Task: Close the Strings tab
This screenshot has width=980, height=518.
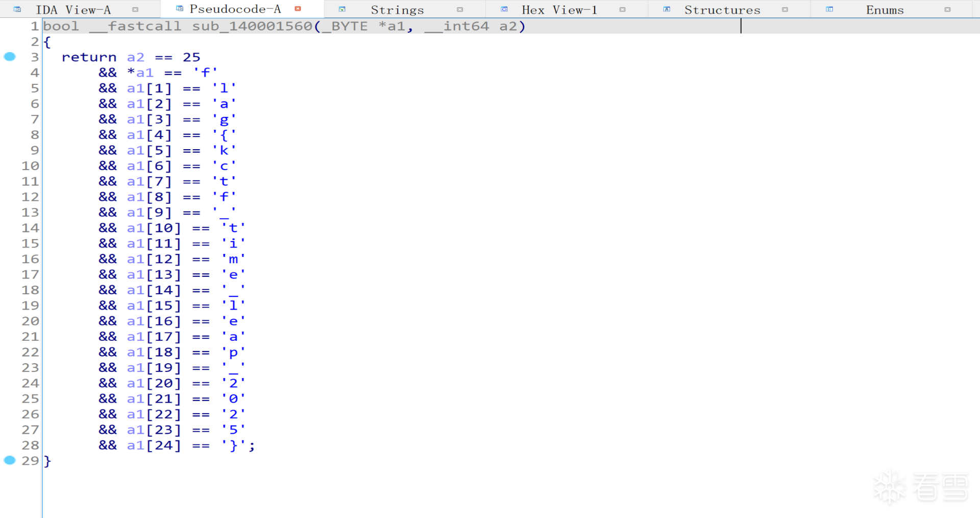Action: (x=460, y=10)
